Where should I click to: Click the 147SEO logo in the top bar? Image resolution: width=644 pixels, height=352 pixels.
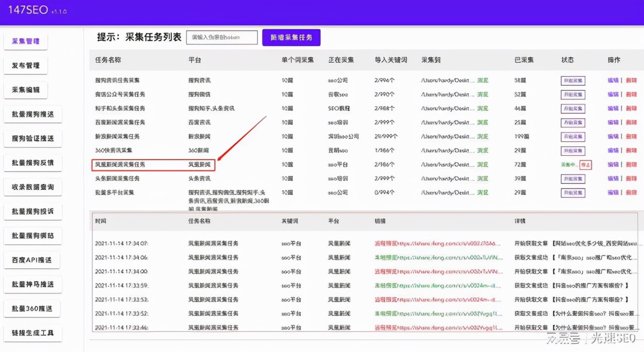[27, 9]
